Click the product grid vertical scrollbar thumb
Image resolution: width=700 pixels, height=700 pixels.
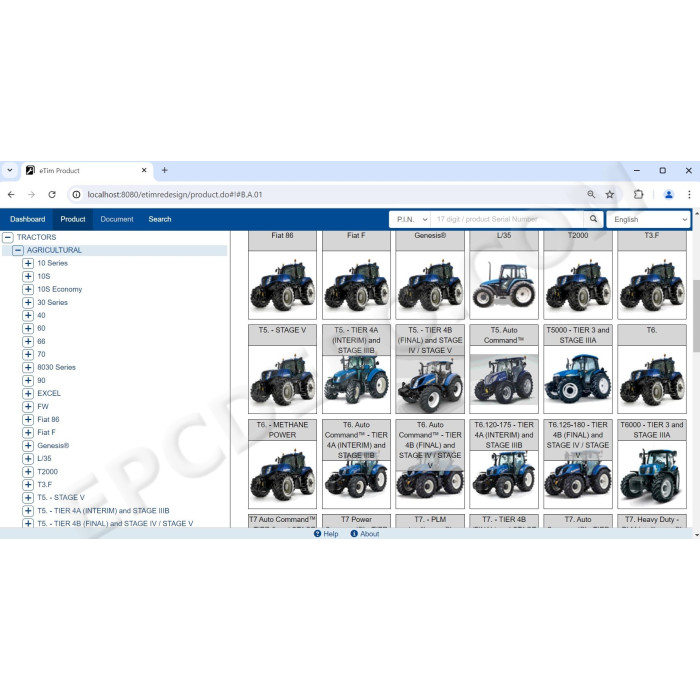click(x=696, y=315)
